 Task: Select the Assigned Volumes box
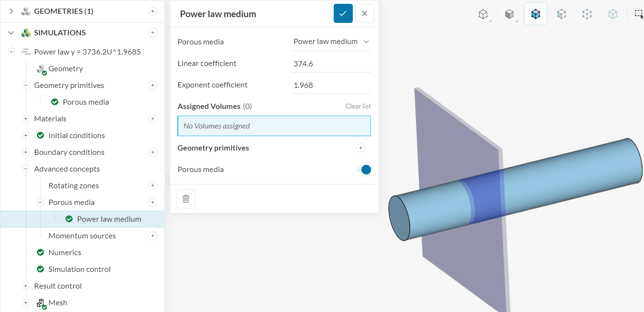click(274, 126)
